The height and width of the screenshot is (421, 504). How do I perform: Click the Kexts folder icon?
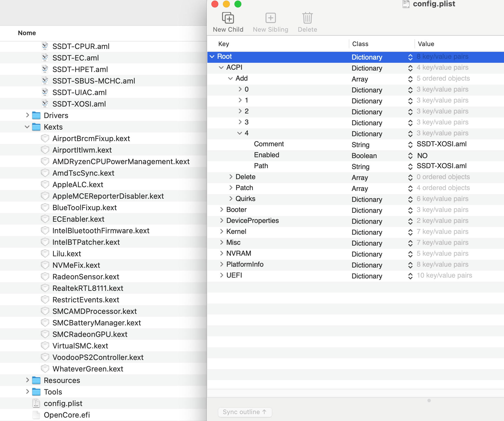(36, 127)
